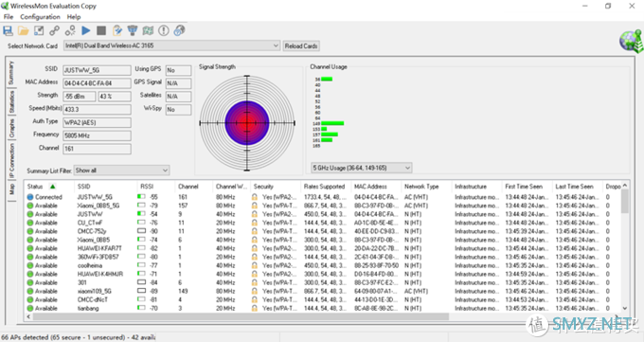Open the green map icon in toolbar
The height and width of the screenshot is (342, 644).
(x=148, y=30)
